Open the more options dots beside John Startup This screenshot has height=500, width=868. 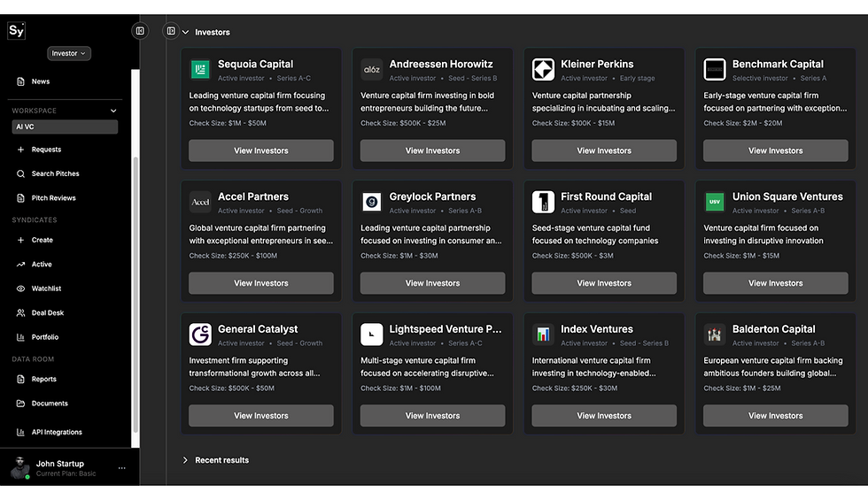(x=122, y=468)
